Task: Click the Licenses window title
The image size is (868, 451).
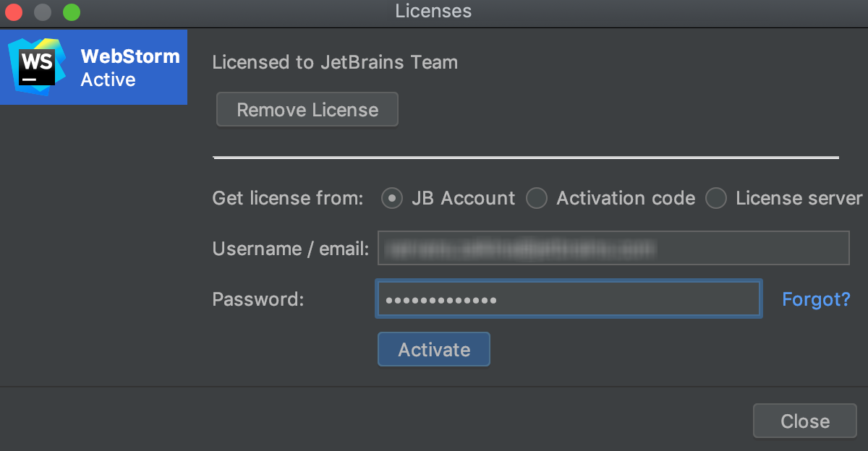Action: point(433,12)
